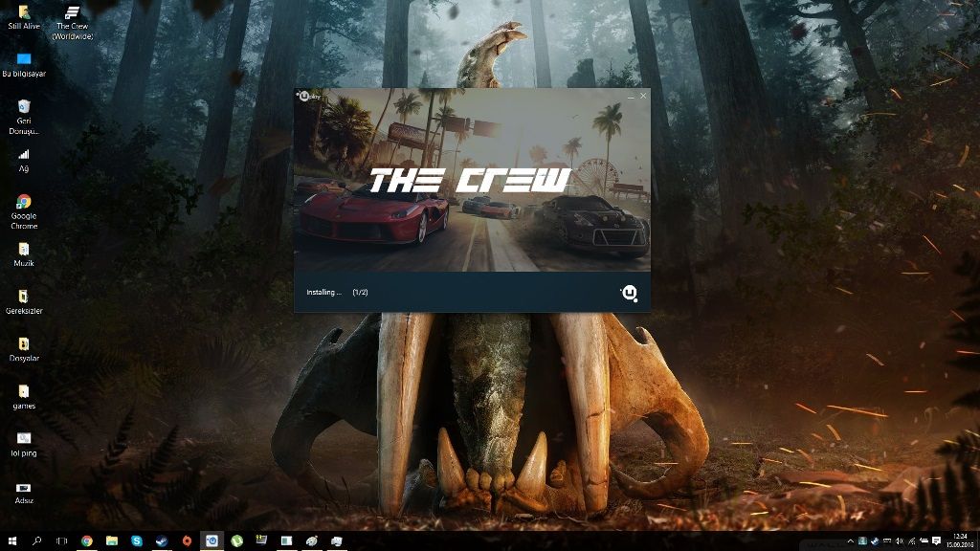Open the paint palette app on taskbar
The width and height of the screenshot is (980, 551).
[x=311, y=541]
